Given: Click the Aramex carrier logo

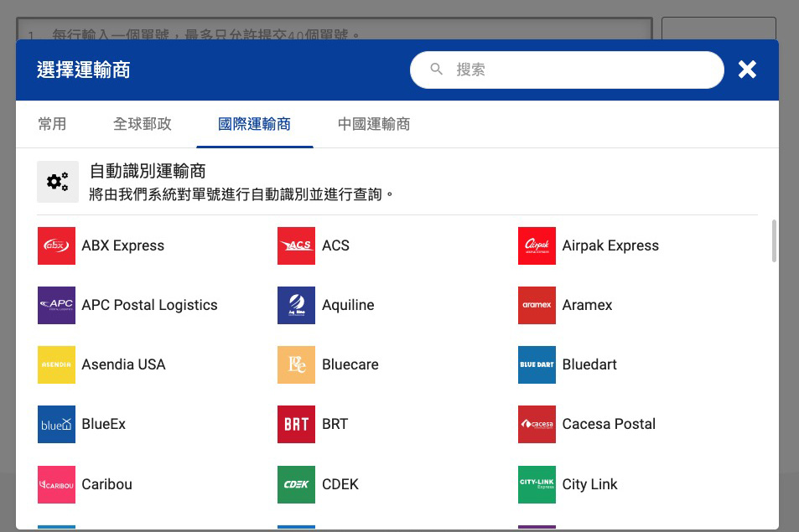Looking at the screenshot, I should click(537, 305).
